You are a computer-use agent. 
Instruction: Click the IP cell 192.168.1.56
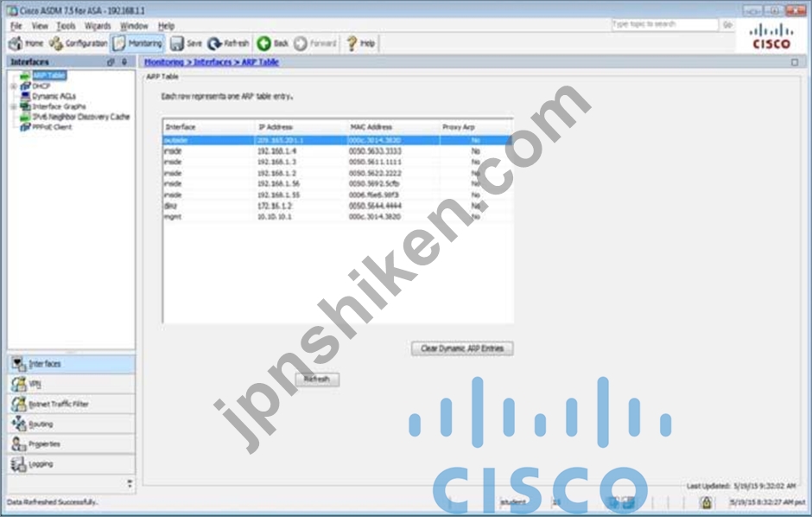[278, 184]
